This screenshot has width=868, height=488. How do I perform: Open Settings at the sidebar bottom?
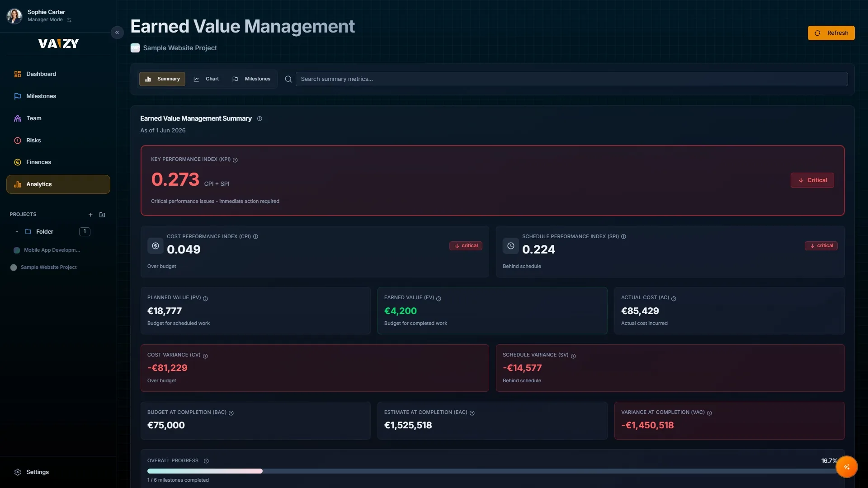(x=58, y=472)
